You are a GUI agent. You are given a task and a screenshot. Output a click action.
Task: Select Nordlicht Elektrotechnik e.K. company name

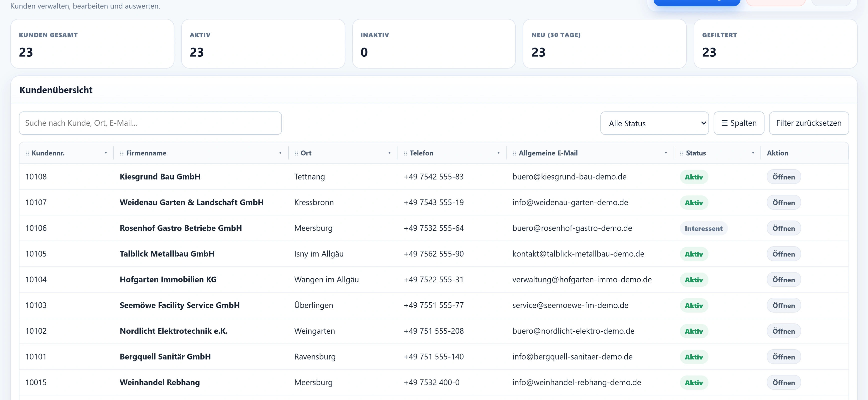174,331
